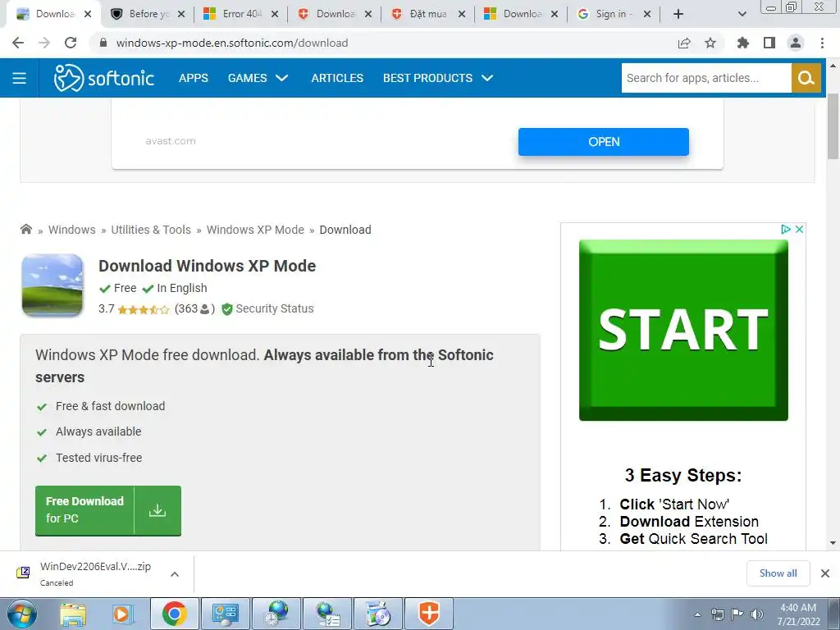Click the scrollbar down arrow
Viewport: 840px width, 630px height.
tap(833, 543)
